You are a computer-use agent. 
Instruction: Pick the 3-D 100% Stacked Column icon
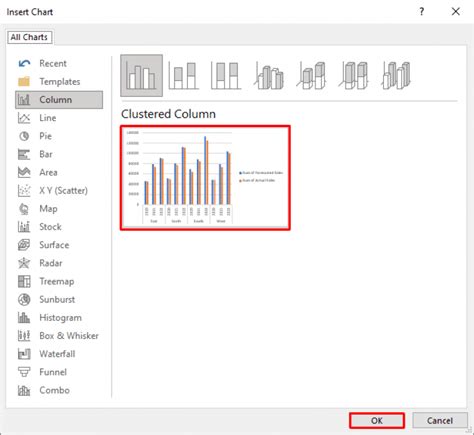(354, 76)
